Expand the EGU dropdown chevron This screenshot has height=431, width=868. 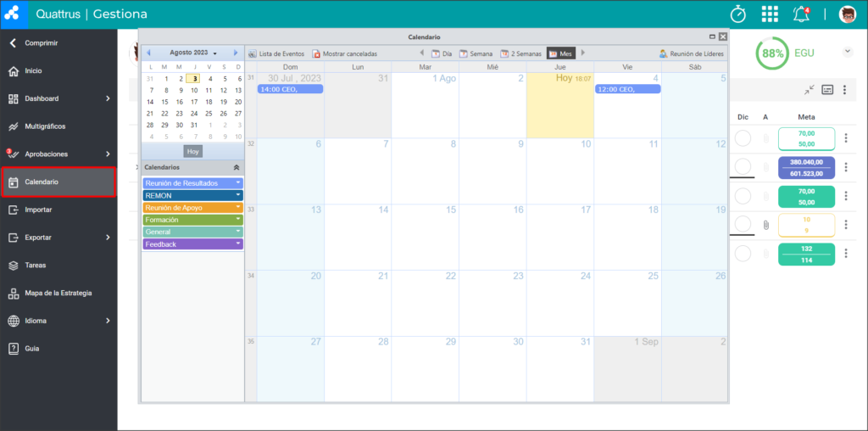[x=848, y=52]
